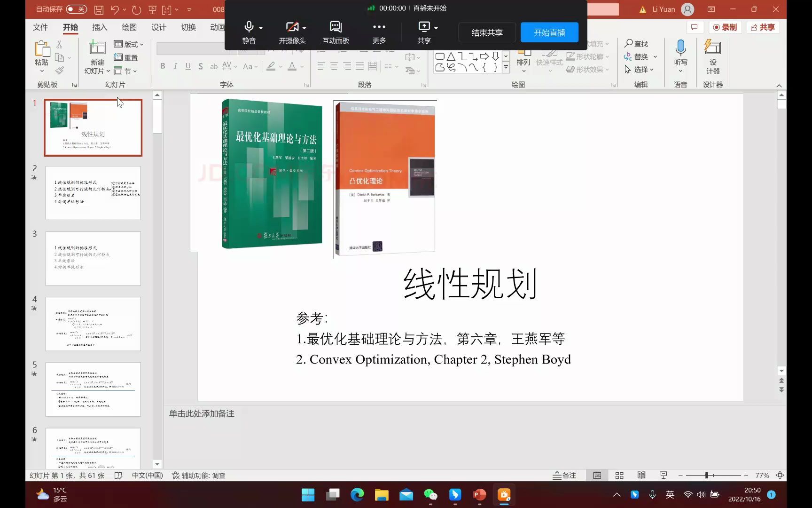Open the 选择 select dropdown

coord(639,69)
